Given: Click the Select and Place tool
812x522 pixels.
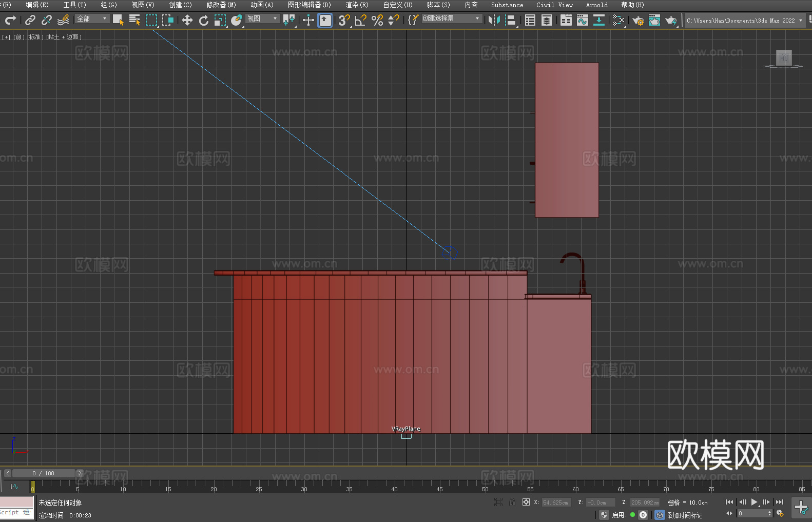Looking at the screenshot, I should tap(237, 20).
